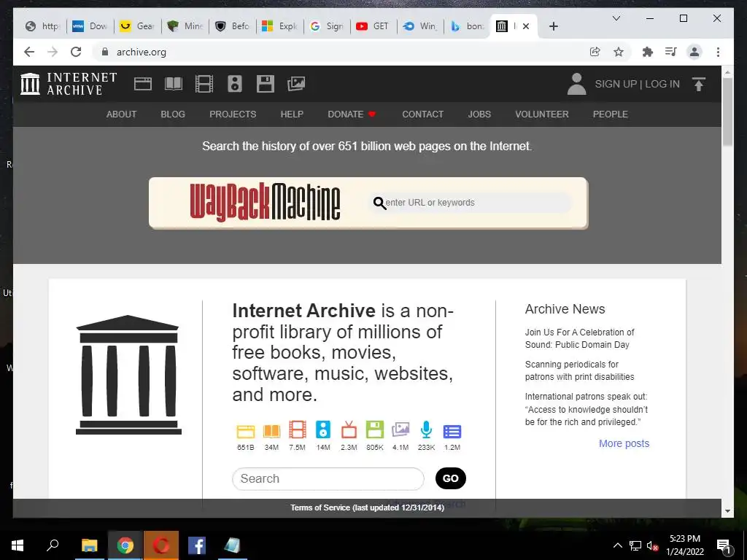Open the BLOG menu item
Image resolution: width=747 pixels, height=560 pixels.
(x=173, y=114)
